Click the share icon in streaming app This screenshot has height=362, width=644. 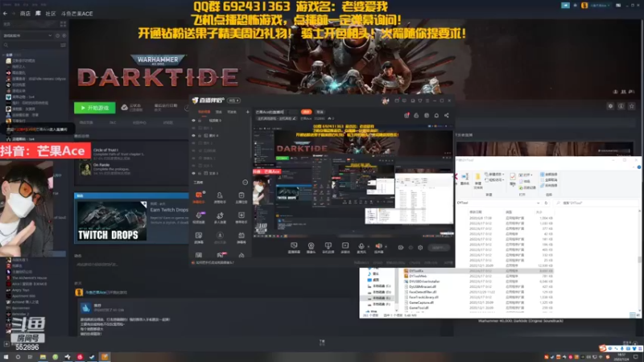(447, 115)
